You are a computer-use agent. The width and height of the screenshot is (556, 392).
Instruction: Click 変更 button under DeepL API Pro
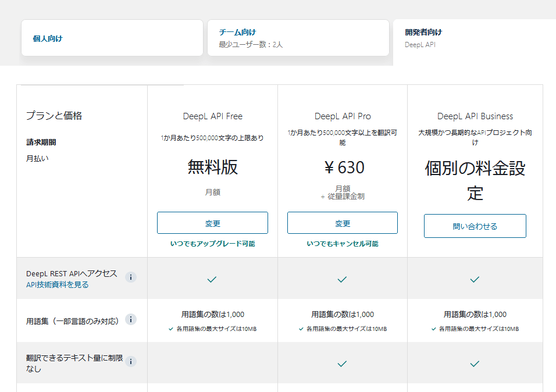point(343,223)
